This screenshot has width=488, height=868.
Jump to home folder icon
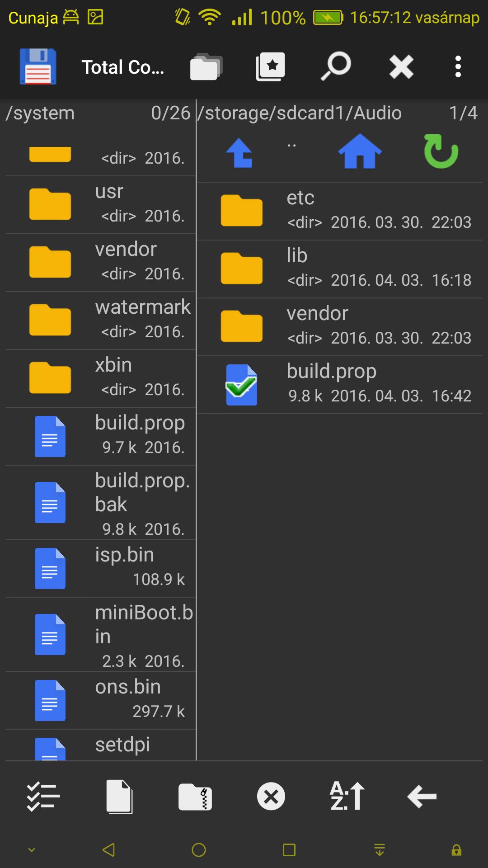pyautogui.click(x=360, y=152)
